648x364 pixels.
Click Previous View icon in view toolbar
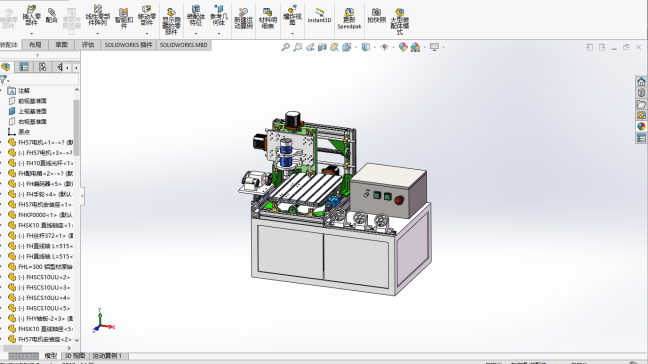click(310, 47)
